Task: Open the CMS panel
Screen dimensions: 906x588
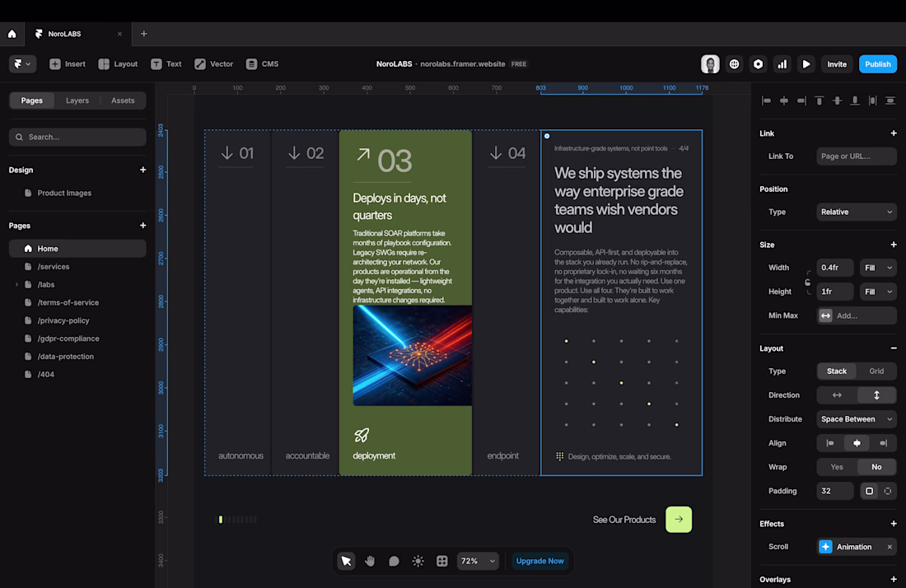Action: pyautogui.click(x=262, y=64)
